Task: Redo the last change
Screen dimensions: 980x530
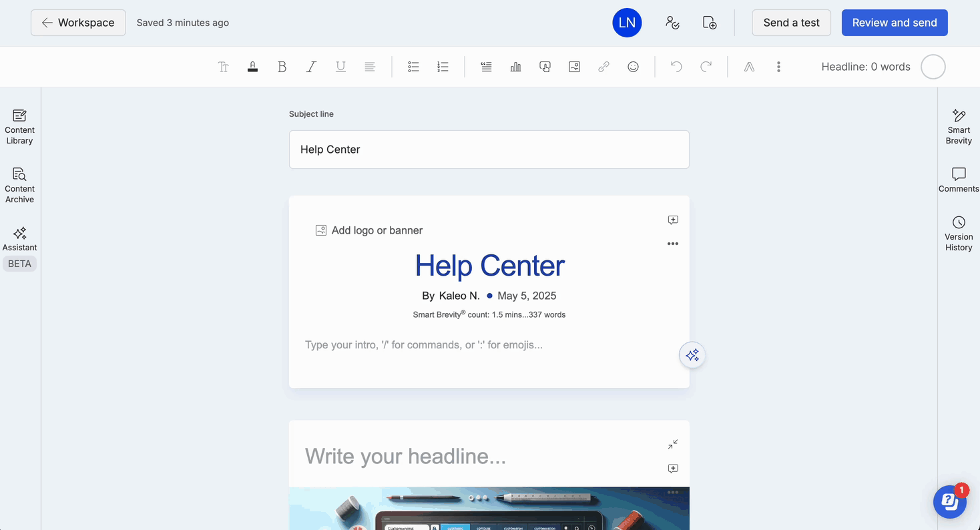Action: (x=706, y=67)
